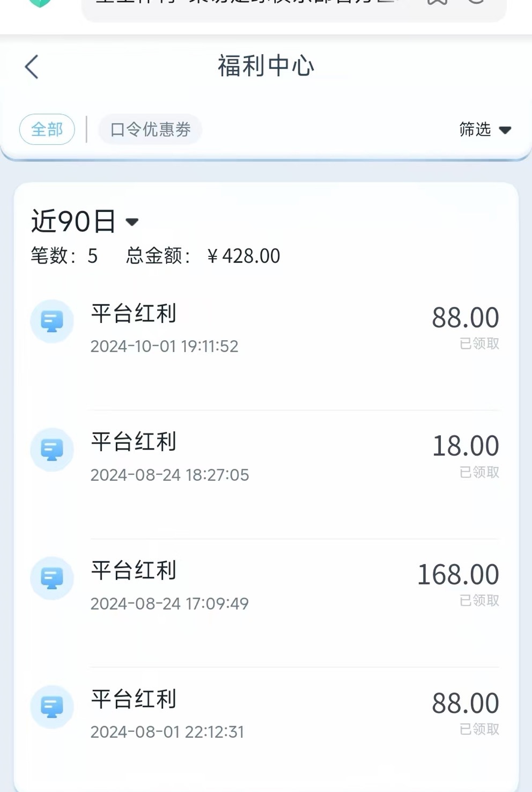Open the 筛选 filter dropdown

[475, 129]
